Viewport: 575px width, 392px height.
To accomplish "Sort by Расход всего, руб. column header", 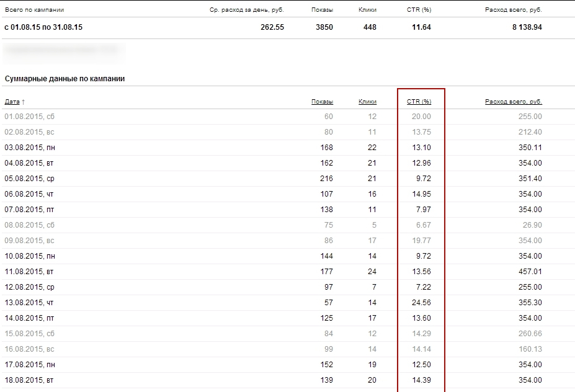I will (x=514, y=102).
